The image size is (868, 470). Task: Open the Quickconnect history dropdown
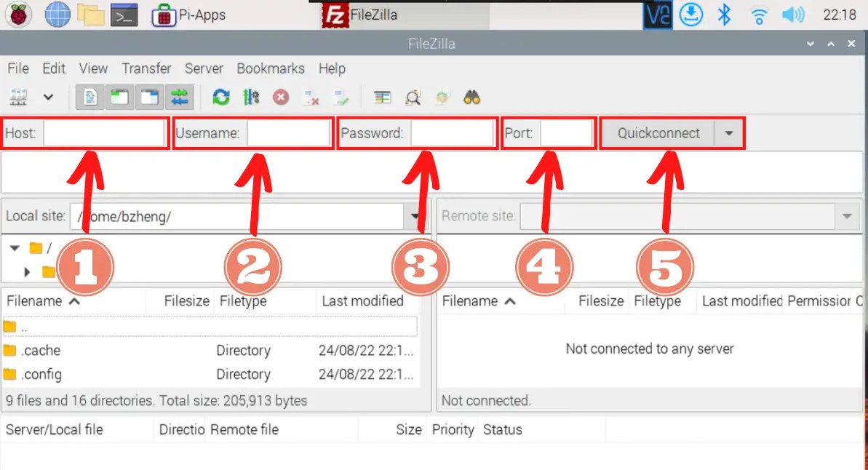tap(729, 132)
